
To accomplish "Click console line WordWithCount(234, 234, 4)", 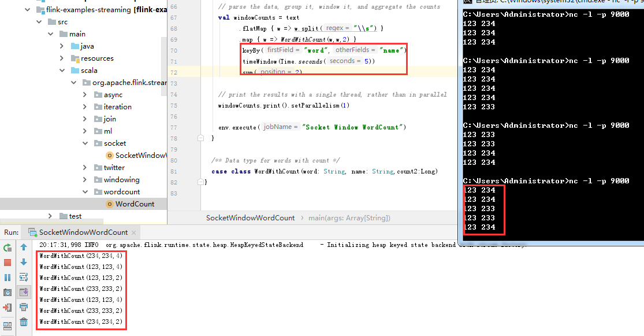I will tap(81, 256).
